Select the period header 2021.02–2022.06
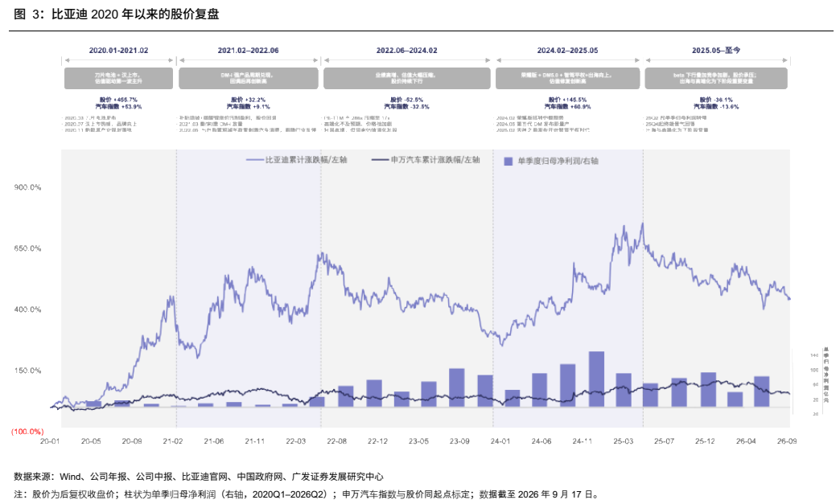 248,51
